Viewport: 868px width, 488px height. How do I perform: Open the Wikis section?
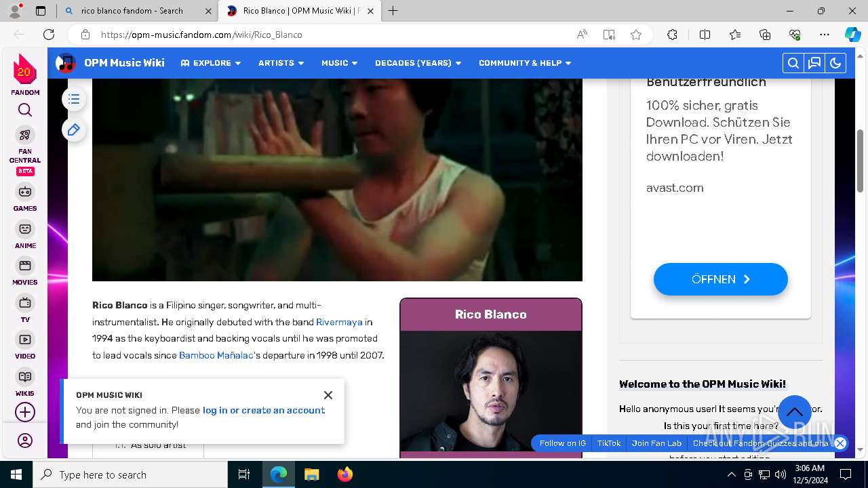pyautogui.click(x=25, y=383)
